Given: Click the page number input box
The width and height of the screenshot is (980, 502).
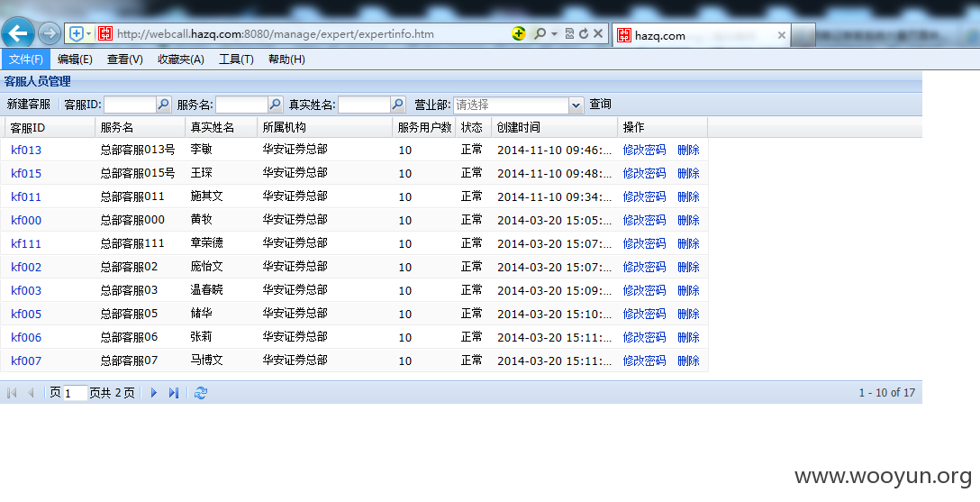Looking at the screenshot, I should [x=75, y=393].
